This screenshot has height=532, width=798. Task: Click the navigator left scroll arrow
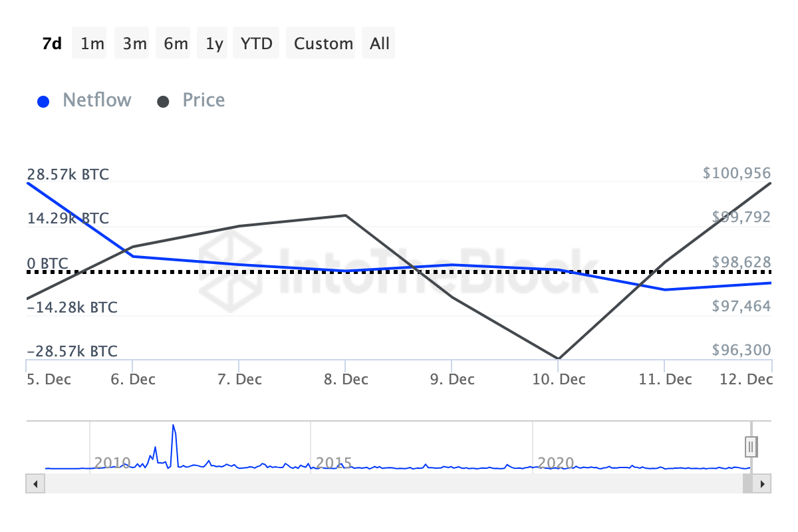pyautogui.click(x=32, y=484)
